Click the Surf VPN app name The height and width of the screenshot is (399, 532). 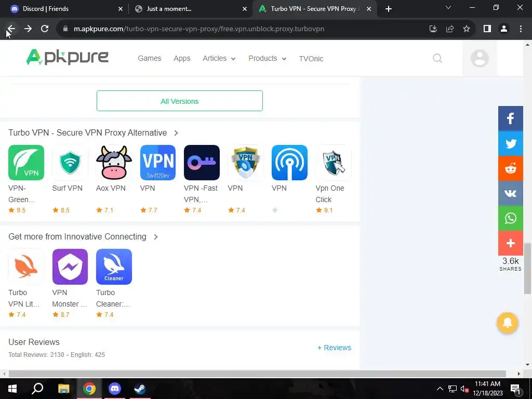[67, 188]
